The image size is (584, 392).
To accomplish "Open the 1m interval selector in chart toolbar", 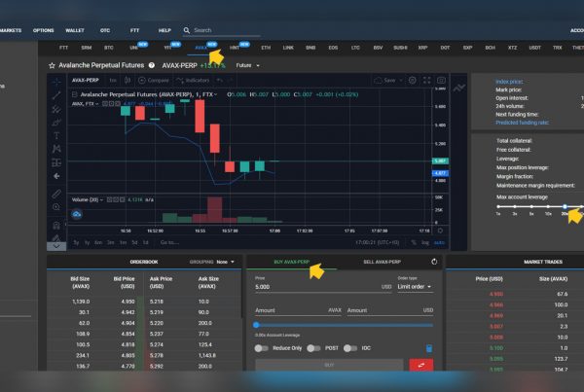I will coord(113,80).
